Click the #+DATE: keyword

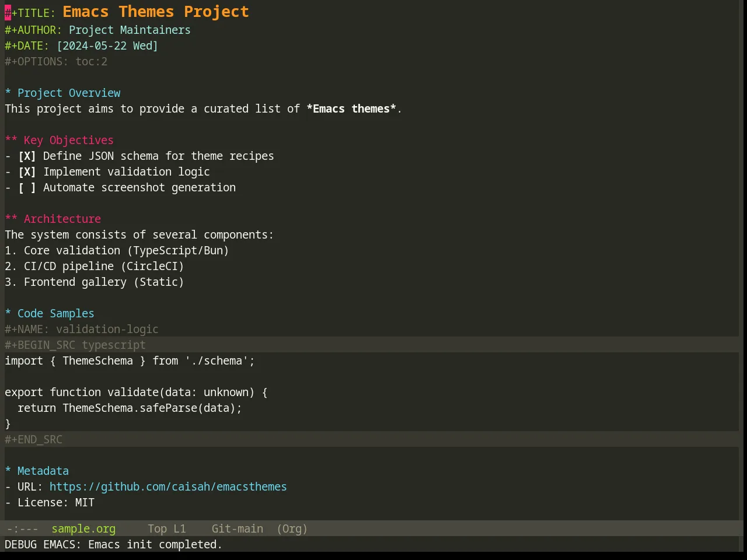27,46
